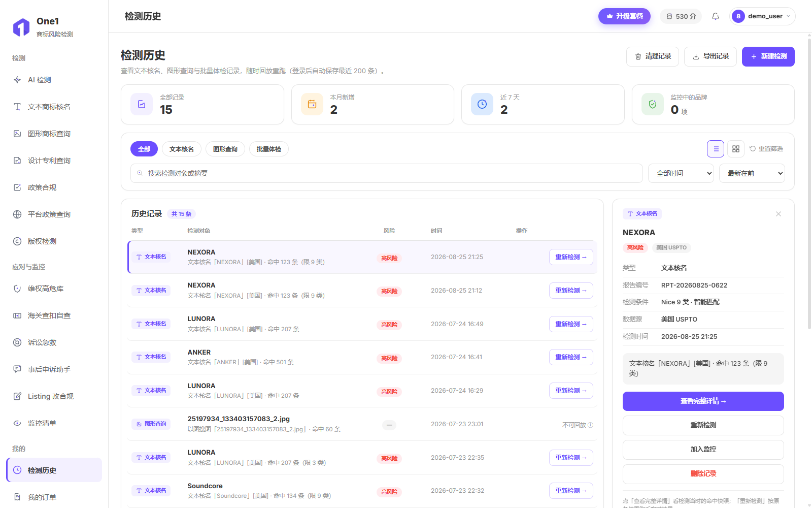Click 删除记录 in the detail panel

coord(703,474)
